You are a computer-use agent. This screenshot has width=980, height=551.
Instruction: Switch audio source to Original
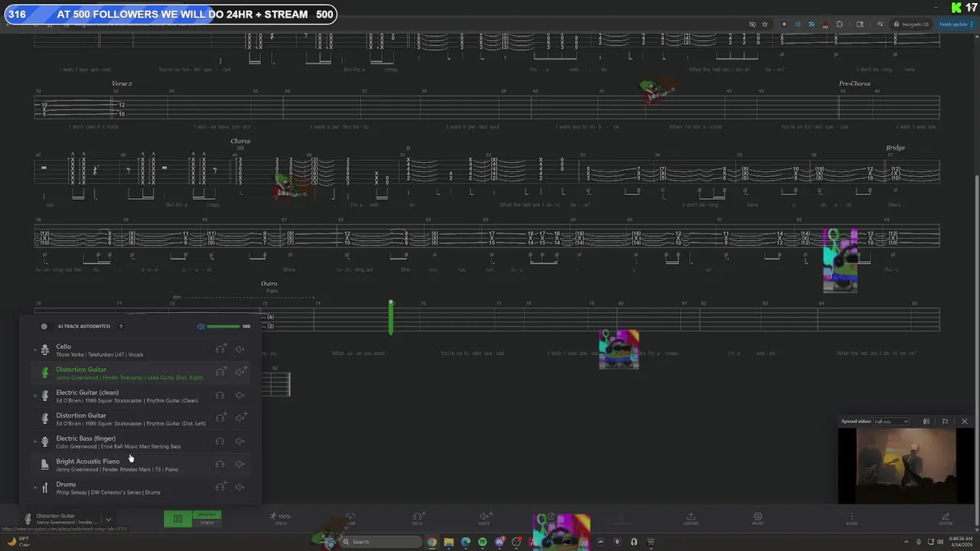pos(207,514)
